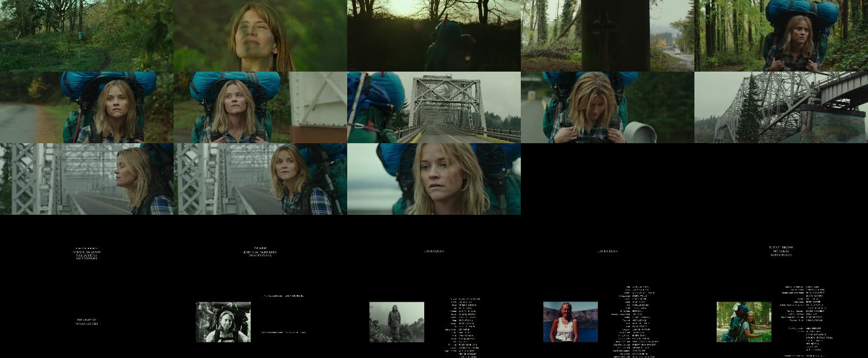Image resolution: width=868 pixels, height=358 pixels.
Task: Open the frame of hiker facing camera in forest
Action: [781, 36]
